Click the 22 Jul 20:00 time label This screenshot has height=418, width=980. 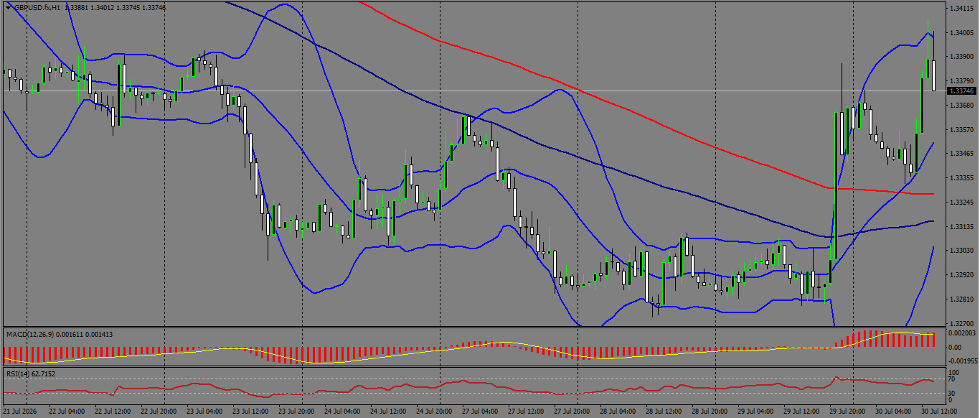(159, 412)
